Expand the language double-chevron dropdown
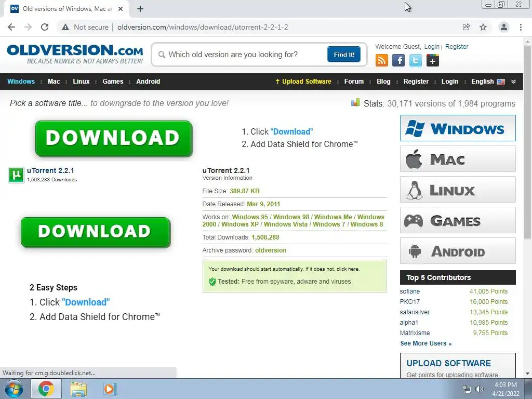 513,82
